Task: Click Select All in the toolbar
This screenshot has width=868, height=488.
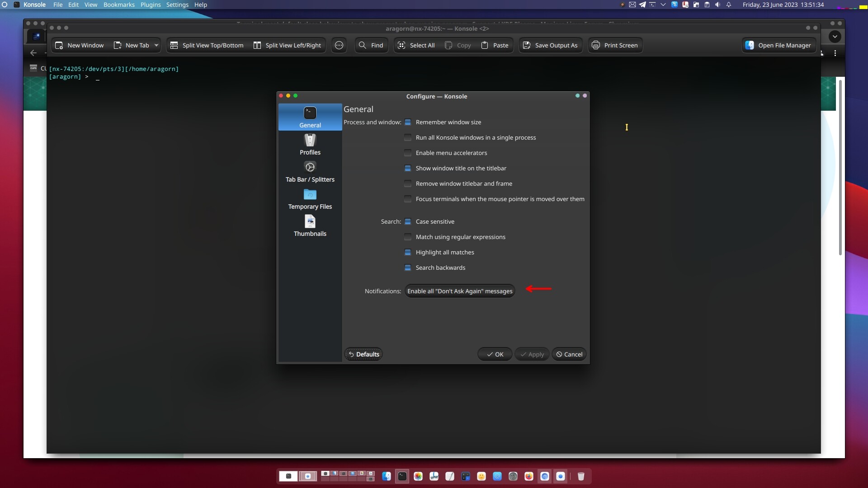Action: [x=416, y=45]
